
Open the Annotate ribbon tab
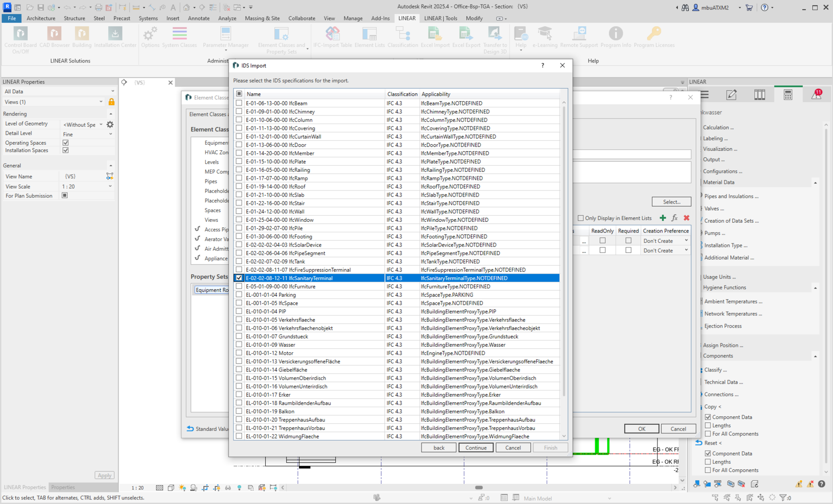point(199,18)
